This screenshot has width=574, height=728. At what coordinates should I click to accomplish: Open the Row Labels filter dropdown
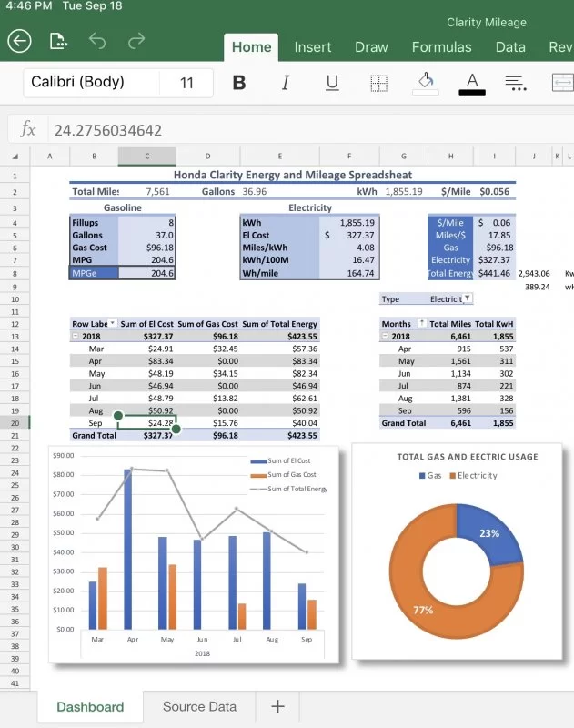[113, 324]
